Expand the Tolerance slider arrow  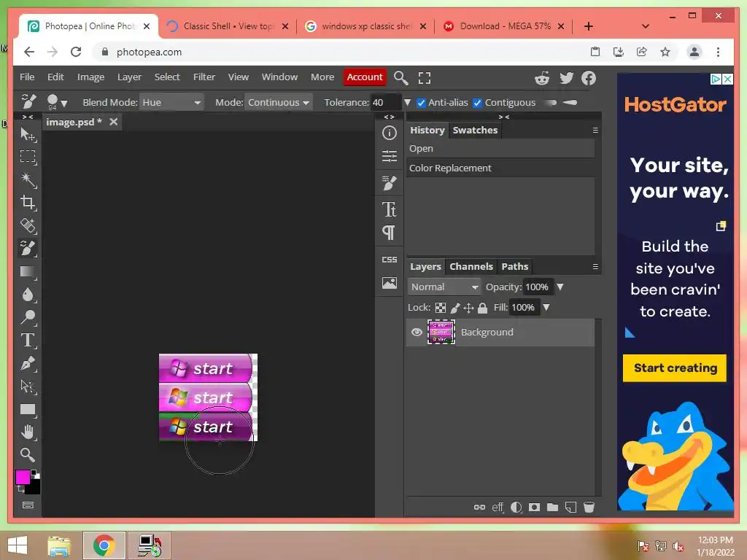(x=407, y=102)
